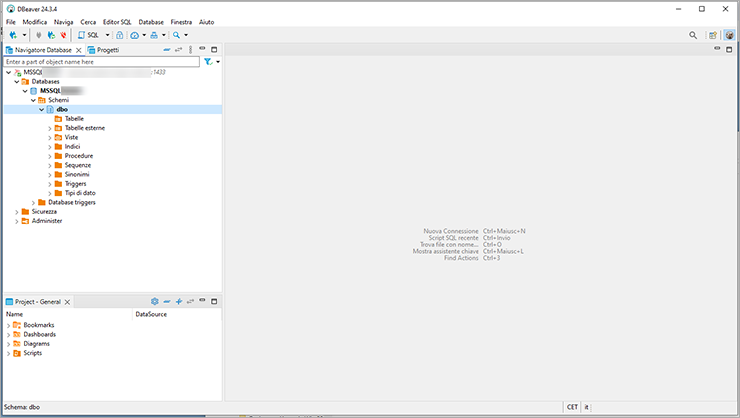Open the dropdown beside the New Connection icon
740x418 pixels.
pyautogui.click(x=25, y=35)
